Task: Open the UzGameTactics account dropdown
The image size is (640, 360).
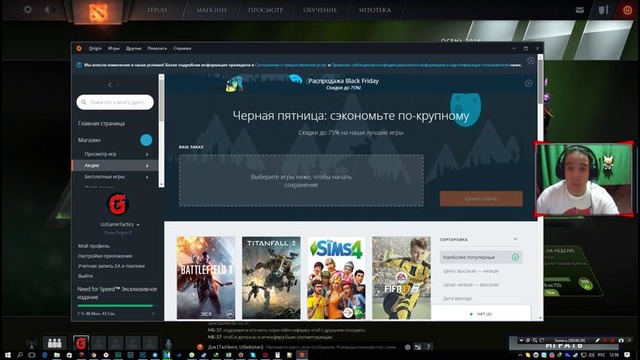Action: point(120,224)
